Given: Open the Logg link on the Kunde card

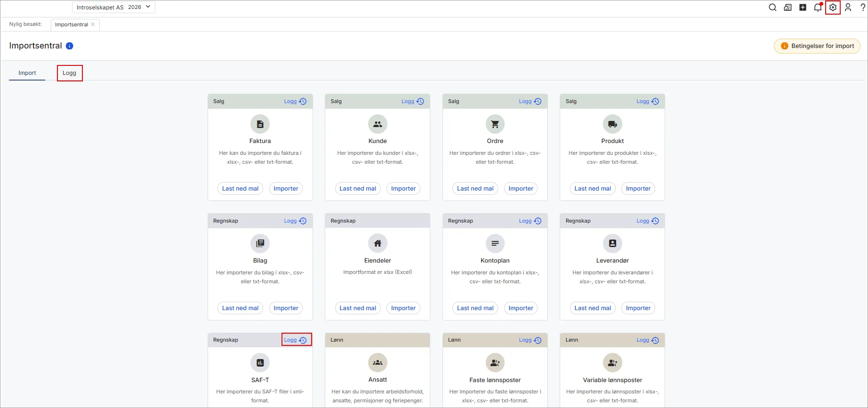Looking at the screenshot, I should (413, 101).
